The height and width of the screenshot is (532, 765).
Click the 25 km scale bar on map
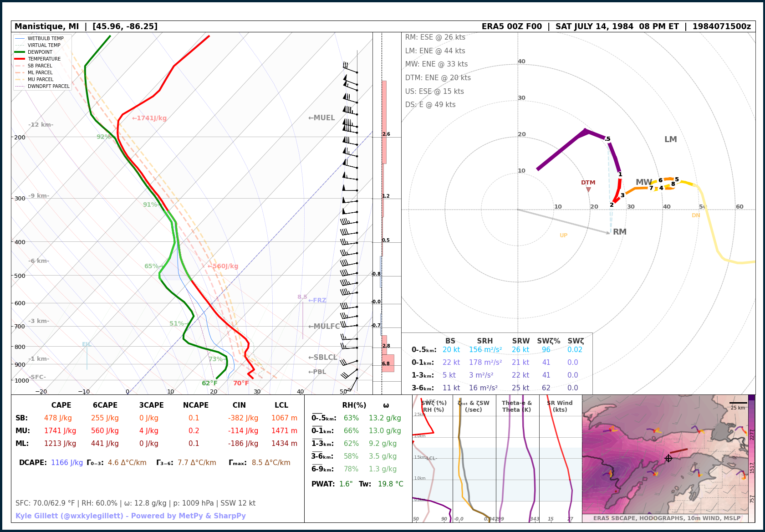point(738,404)
